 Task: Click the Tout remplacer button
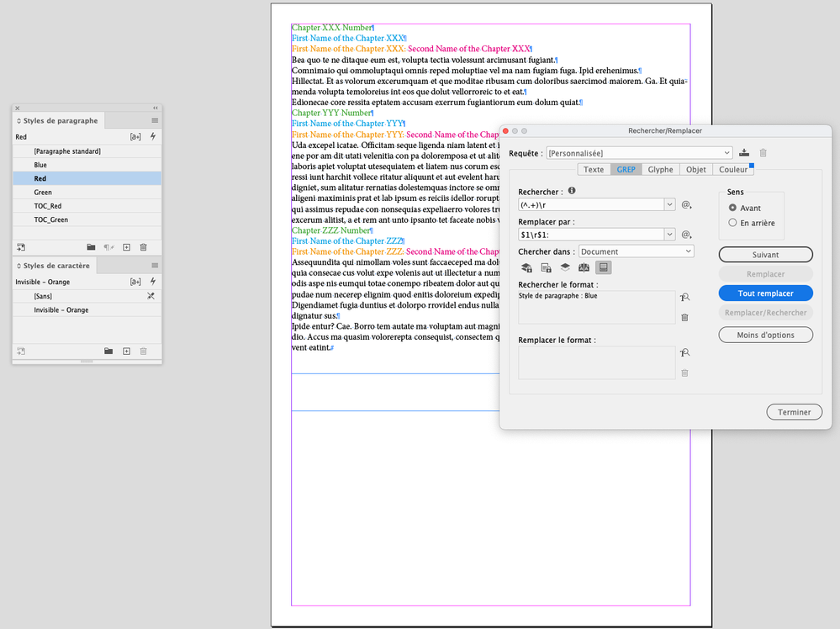coord(765,293)
